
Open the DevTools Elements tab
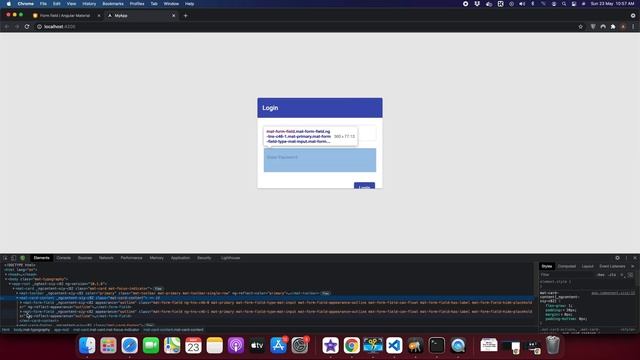(41, 258)
